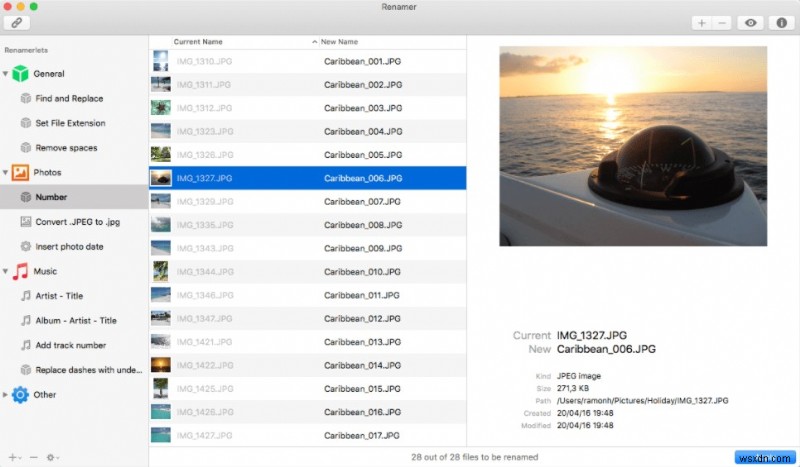
Task: Click thumbnail of IMG_1310.JPG row
Action: tap(161, 61)
